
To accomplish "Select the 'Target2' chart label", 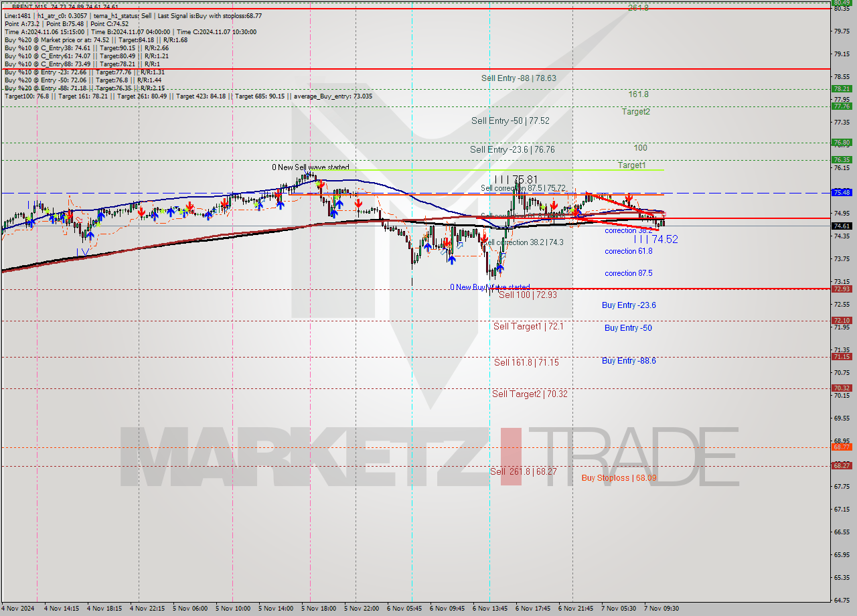I will [x=635, y=112].
